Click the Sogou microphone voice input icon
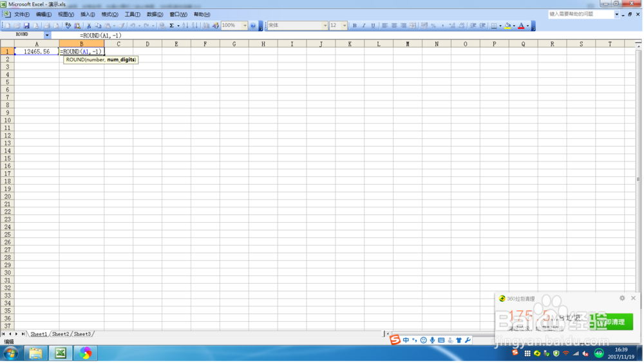This screenshot has height=363, width=644. click(433, 341)
